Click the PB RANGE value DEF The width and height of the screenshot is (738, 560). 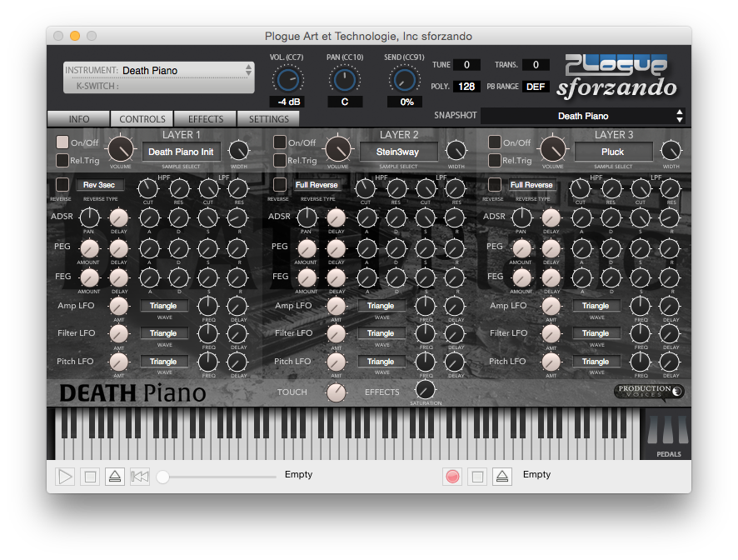coord(536,86)
